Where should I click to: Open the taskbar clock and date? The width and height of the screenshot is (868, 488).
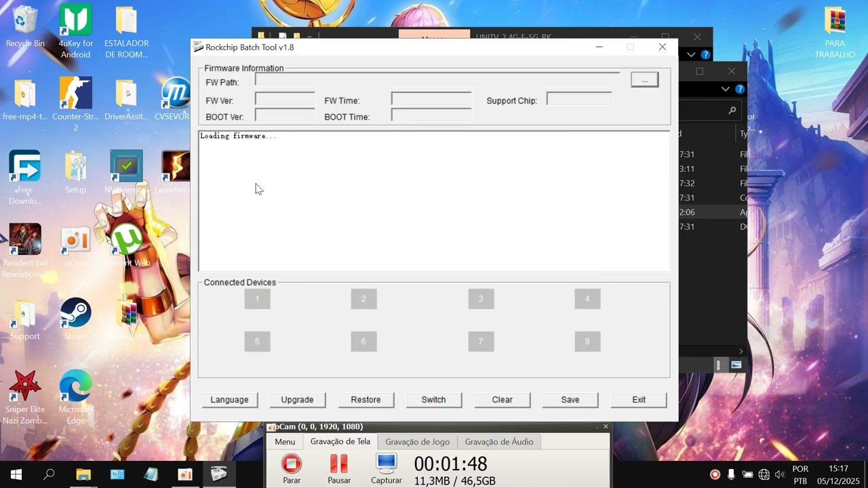pos(839,474)
